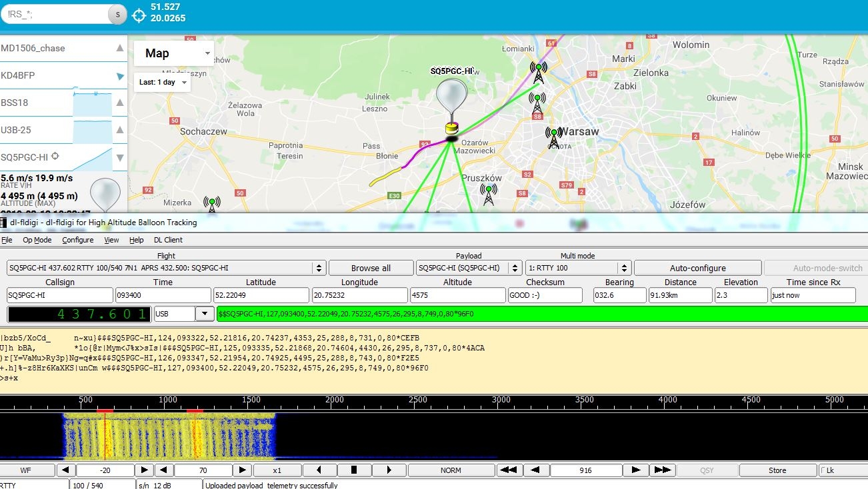Click the Browse all button
Viewport: 868px width, 489px height.
pos(371,268)
